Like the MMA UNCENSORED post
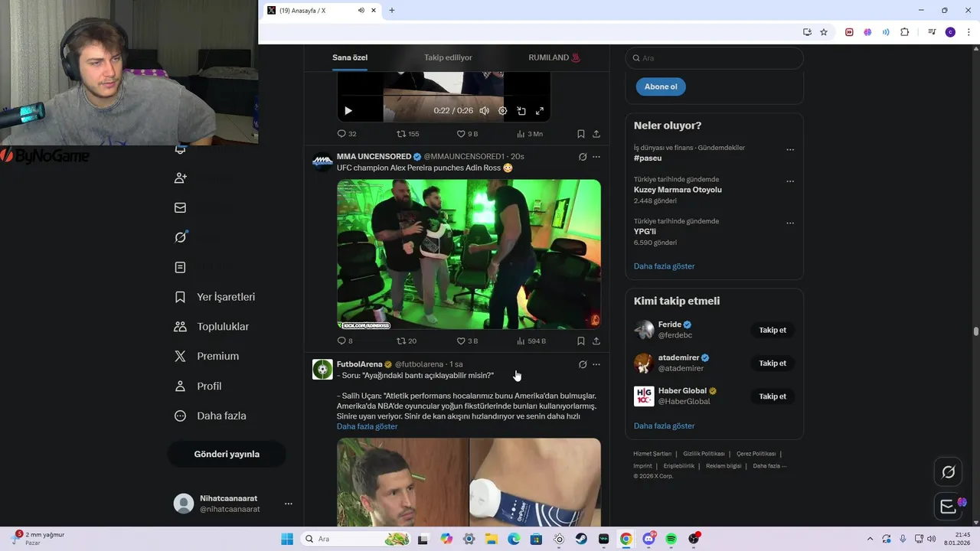Viewport: 980px width, 551px height. coord(467,341)
